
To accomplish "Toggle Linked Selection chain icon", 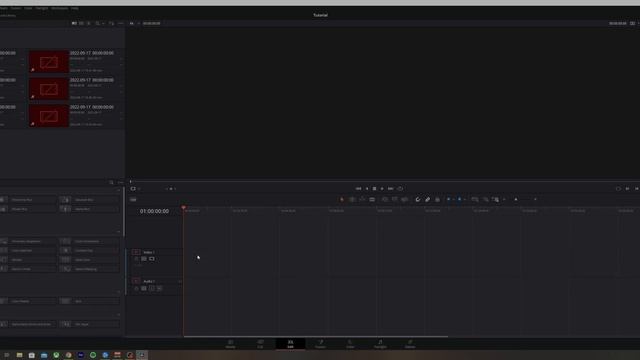I will tap(427, 200).
